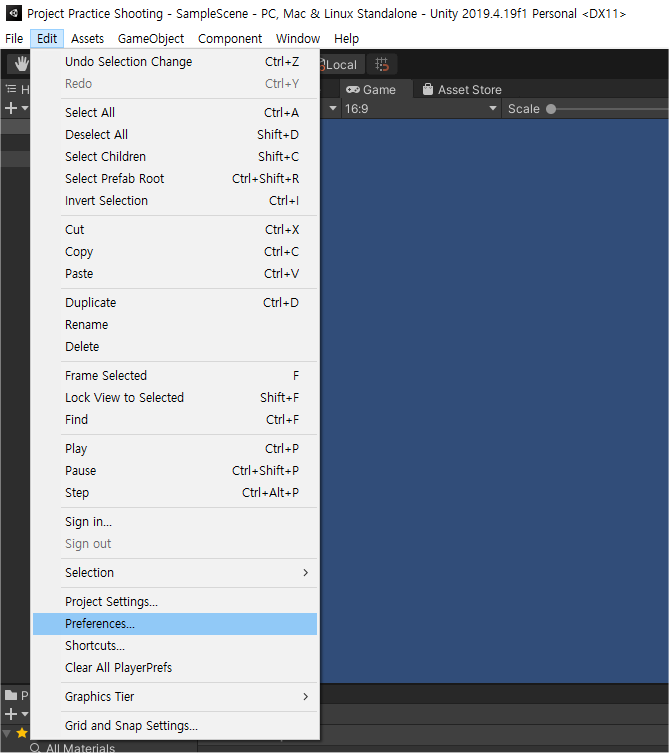Choose Select Prefab Root
This screenshot has height=753, width=669.
(175, 179)
